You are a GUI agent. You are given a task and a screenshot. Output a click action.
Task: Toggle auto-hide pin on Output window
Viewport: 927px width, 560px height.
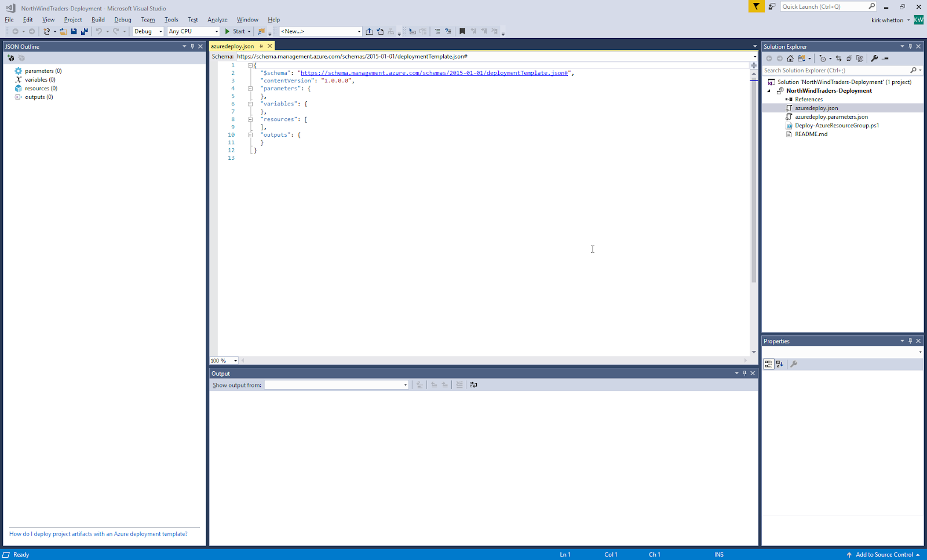(744, 373)
